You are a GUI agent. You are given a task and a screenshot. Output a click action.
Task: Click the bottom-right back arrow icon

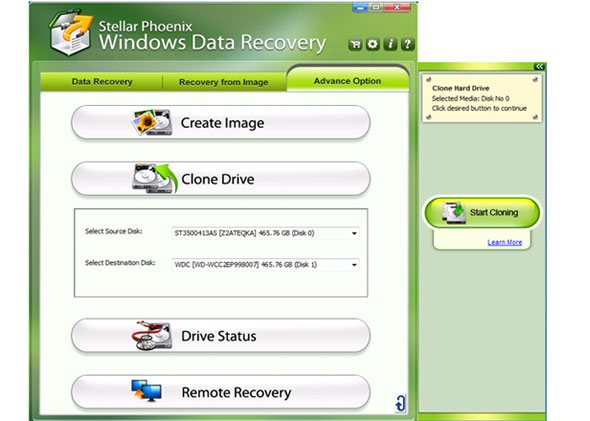pos(400,403)
